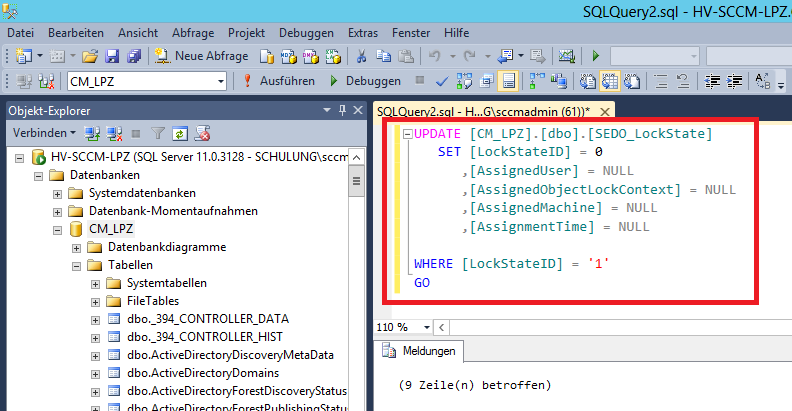792x411 pixels.
Task: Click the blue checkmark parse query icon
Action: 443,81
